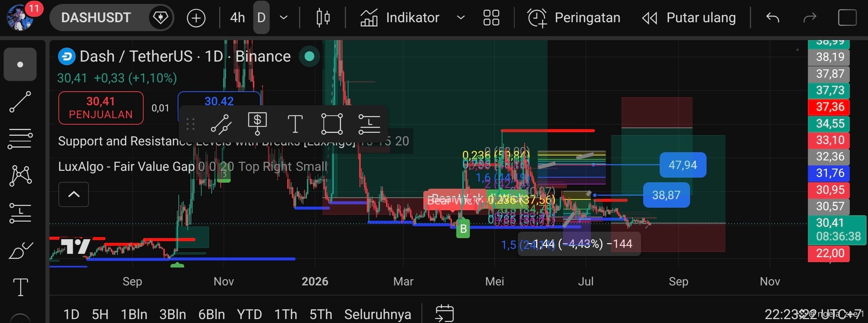Set chart range to 5Th
Image resolution: width=868 pixels, height=323 pixels.
point(320,314)
